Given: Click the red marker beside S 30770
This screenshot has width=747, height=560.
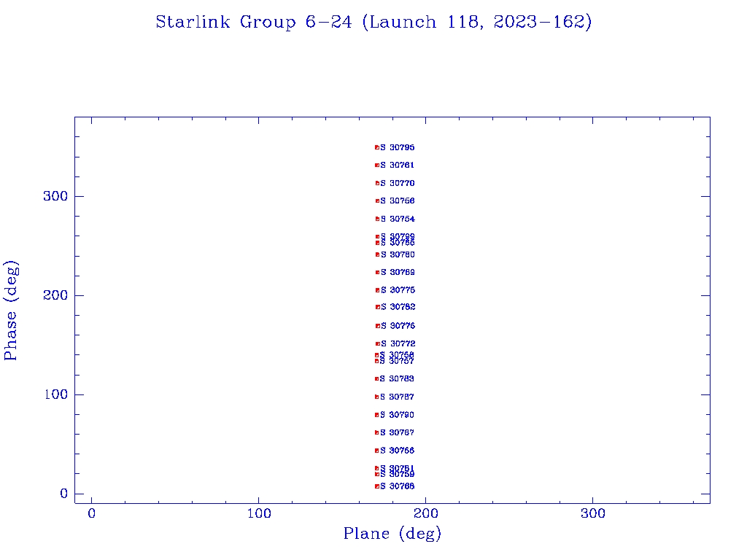Looking at the screenshot, I should click(x=377, y=183).
